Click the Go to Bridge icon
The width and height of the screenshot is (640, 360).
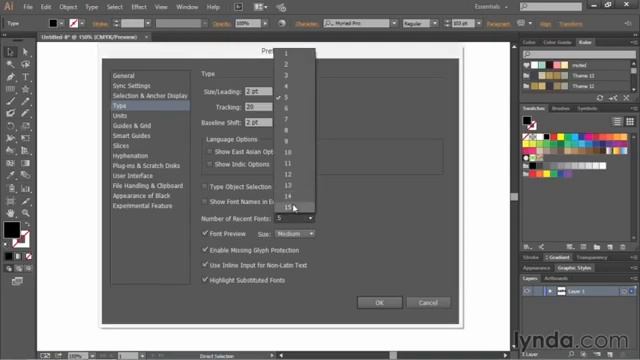click(x=238, y=7)
